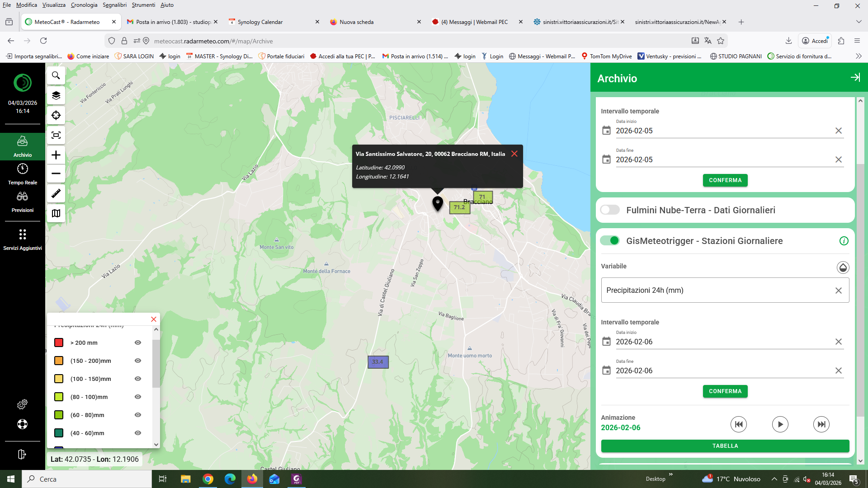Open the Precipitazioni 24h variable dropdown
Viewport: 868px width, 488px height.
719,290
